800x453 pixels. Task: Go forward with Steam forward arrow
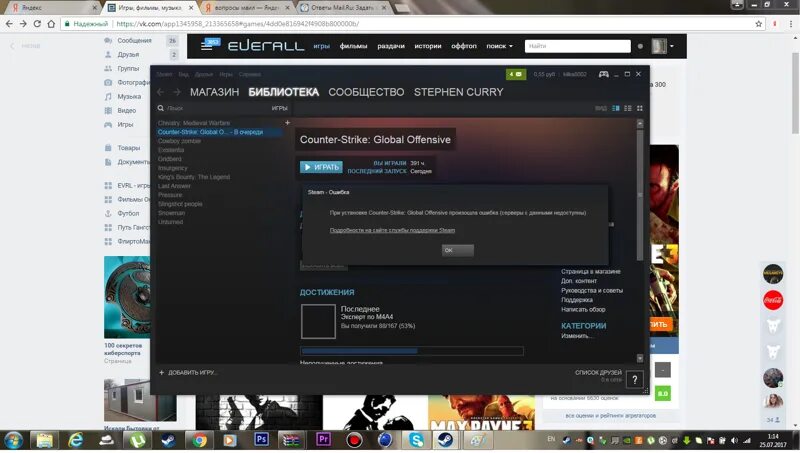click(x=177, y=92)
